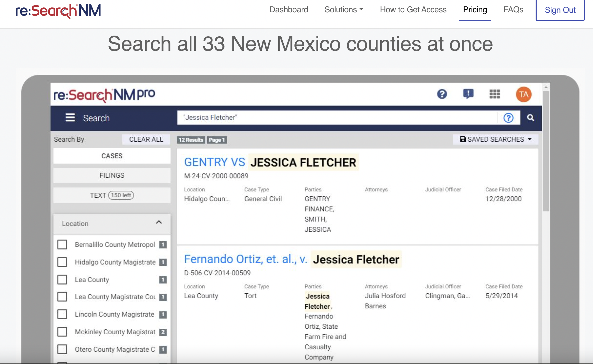
Task: Open the hamburger menu next to Search
Action: [x=70, y=118]
